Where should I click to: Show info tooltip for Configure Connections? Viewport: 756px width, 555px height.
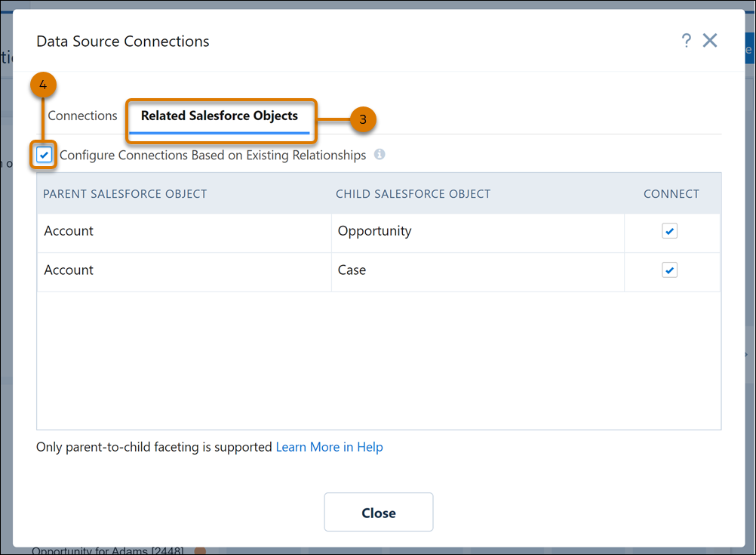[x=380, y=155]
